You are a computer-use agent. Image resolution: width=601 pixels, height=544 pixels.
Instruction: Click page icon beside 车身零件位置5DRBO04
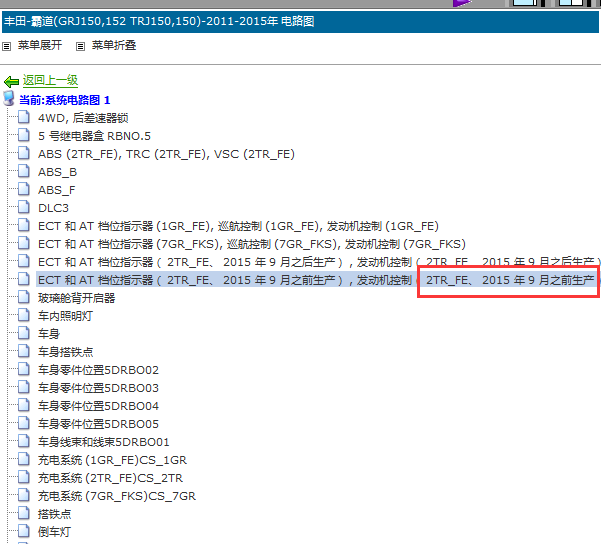24,405
